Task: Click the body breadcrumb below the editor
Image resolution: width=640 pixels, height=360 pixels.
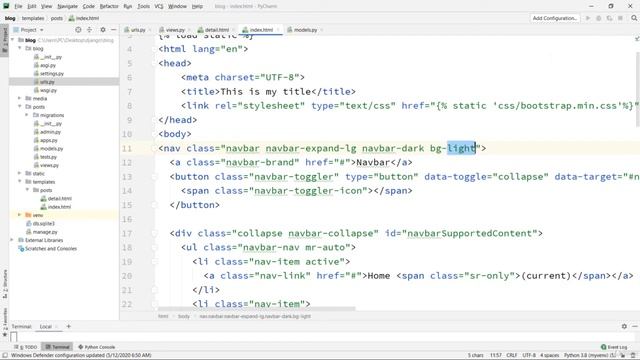Action: pos(184,316)
